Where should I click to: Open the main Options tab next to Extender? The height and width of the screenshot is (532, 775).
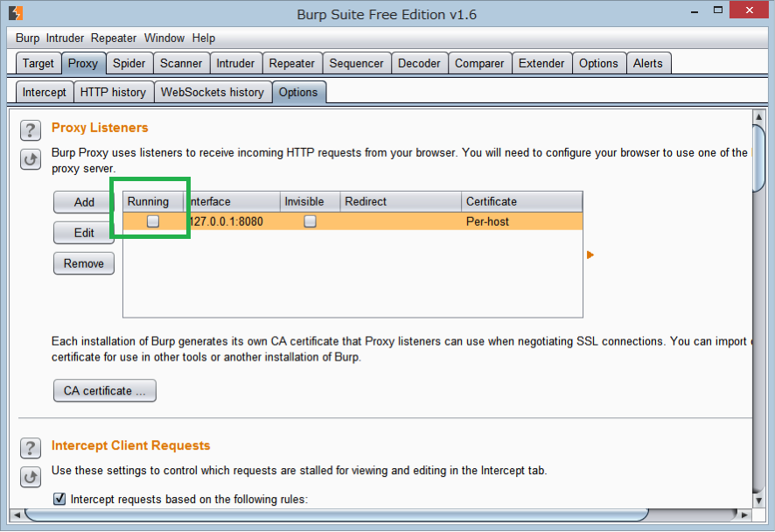coord(598,63)
